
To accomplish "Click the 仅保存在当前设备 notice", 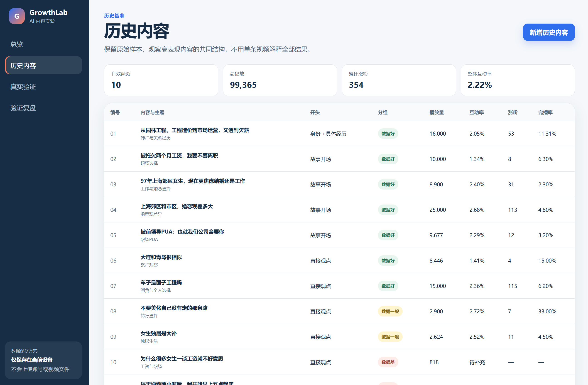I will 32,360.
